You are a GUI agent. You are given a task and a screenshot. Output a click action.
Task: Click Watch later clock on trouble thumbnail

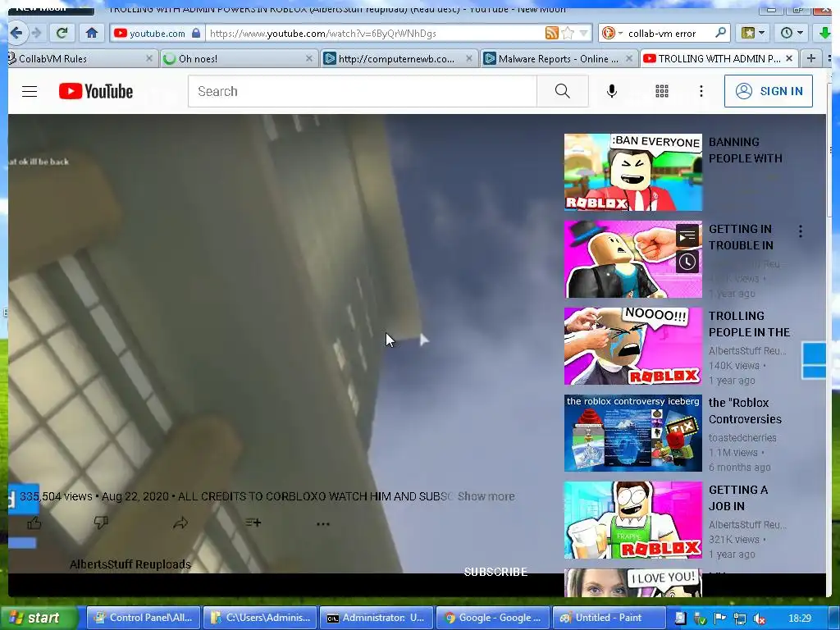687,262
